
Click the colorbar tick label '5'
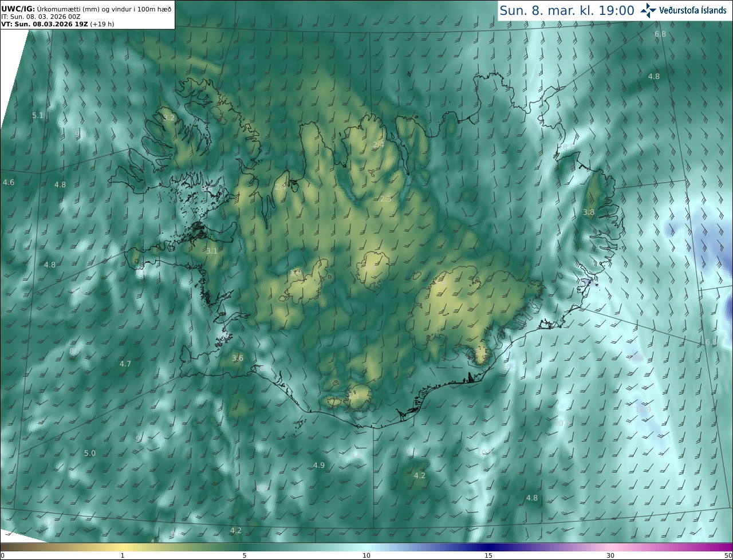tap(245, 555)
